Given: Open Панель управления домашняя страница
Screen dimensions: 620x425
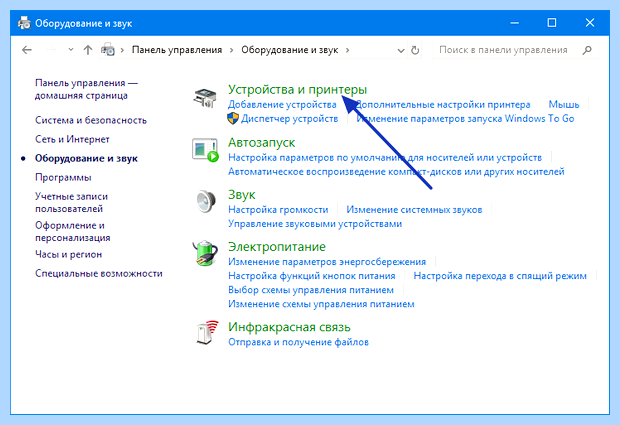Looking at the screenshot, I should (86, 89).
